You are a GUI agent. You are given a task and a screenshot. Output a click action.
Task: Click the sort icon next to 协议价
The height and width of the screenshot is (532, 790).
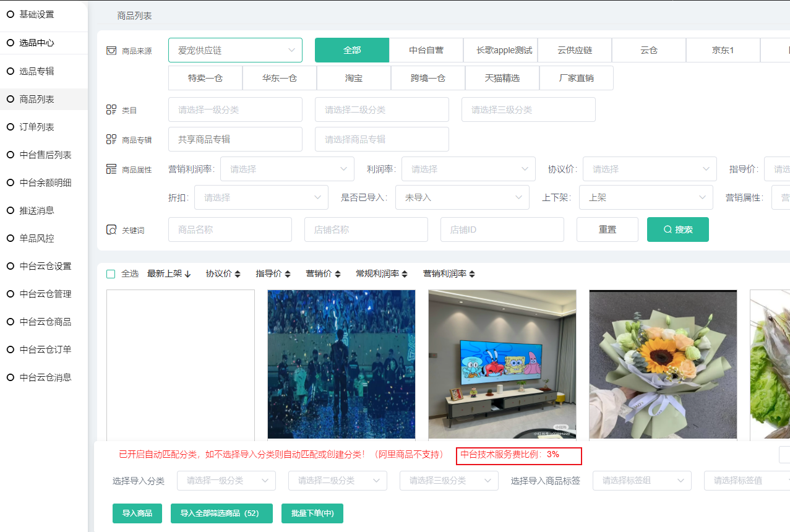pyautogui.click(x=237, y=274)
